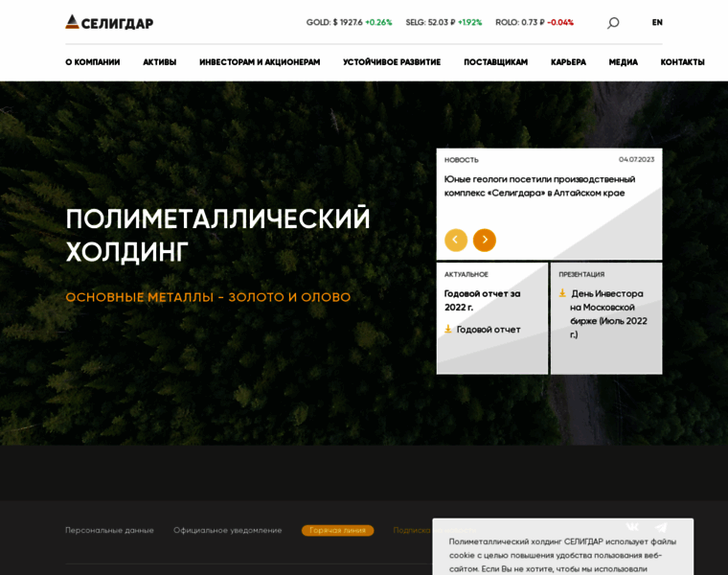This screenshot has width=728, height=575.
Task: Open the О КОМПАНИИ menu
Action: (x=92, y=62)
